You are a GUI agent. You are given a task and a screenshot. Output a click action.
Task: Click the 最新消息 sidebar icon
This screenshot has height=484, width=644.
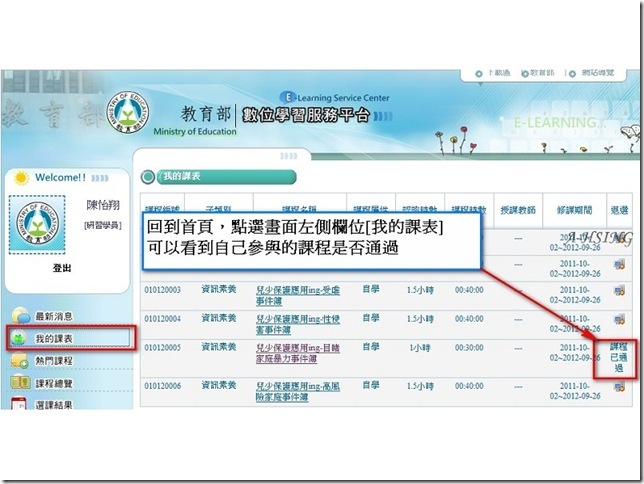click(21, 316)
